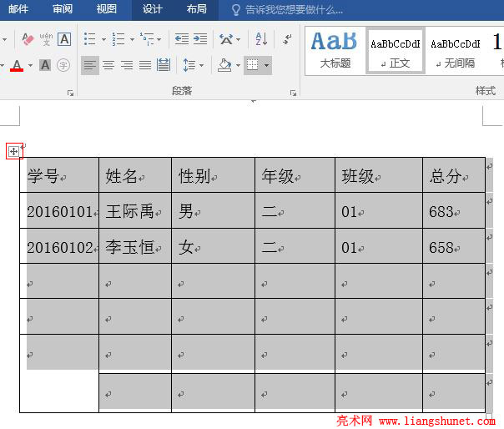Decrease the paragraph indent
504x429 pixels.
pyautogui.click(x=182, y=39)
